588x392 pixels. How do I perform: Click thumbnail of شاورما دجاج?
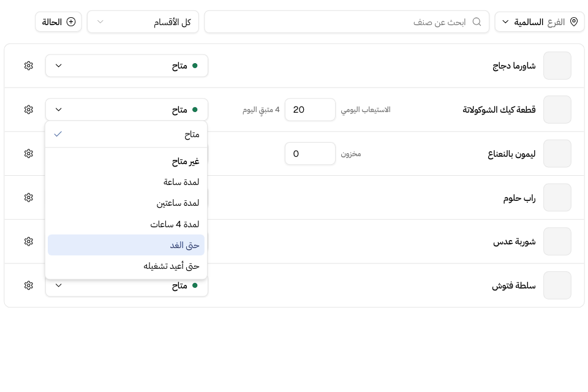point(557,66)
